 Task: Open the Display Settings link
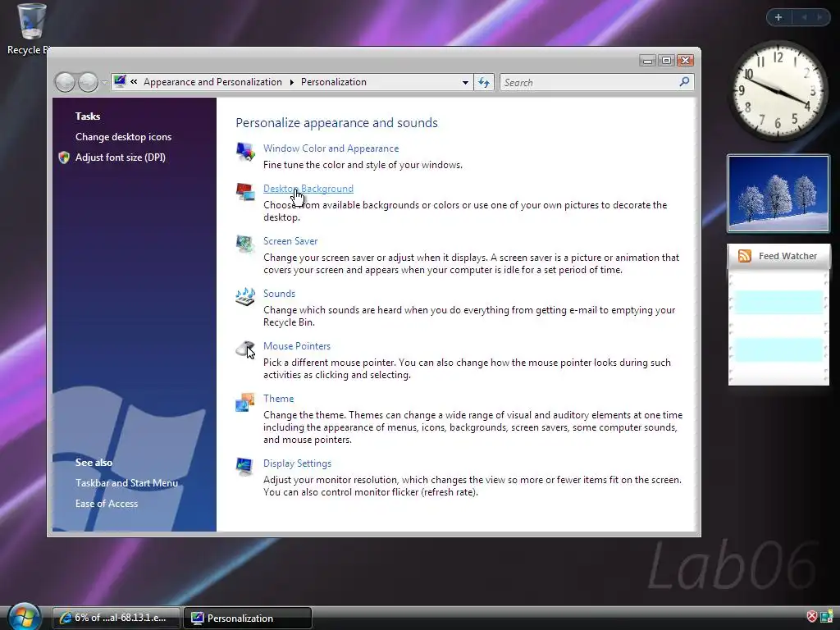point(297,463)
